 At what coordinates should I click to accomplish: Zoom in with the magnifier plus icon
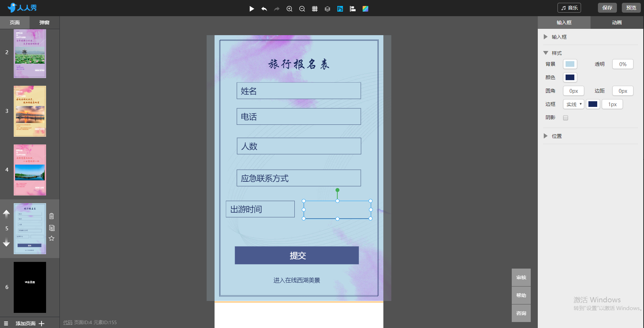coord(289,9)
